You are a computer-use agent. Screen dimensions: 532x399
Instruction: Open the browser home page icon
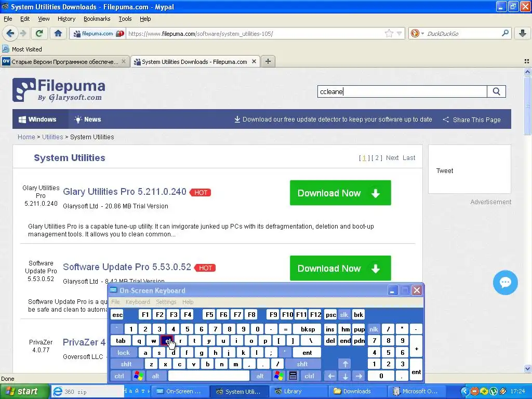click(58, 33)
